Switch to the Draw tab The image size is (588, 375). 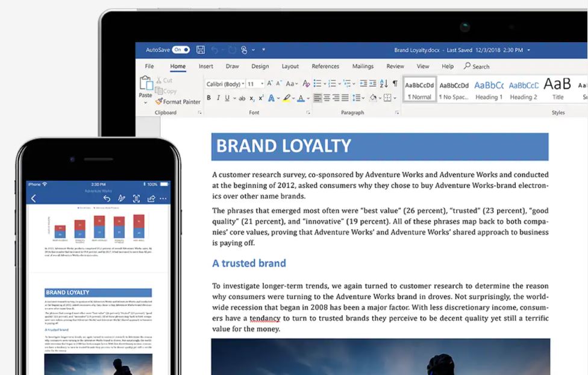232,66
